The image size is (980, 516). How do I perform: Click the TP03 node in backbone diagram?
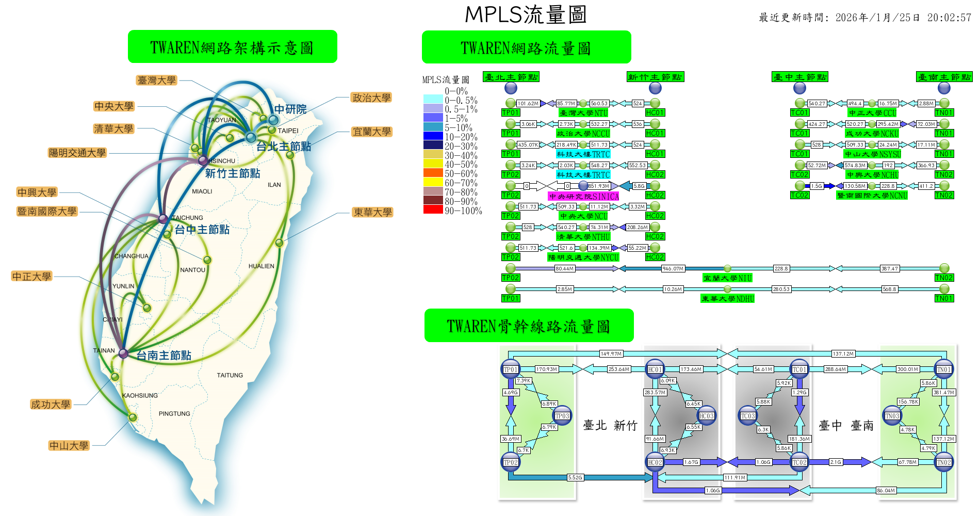[562, 416]
